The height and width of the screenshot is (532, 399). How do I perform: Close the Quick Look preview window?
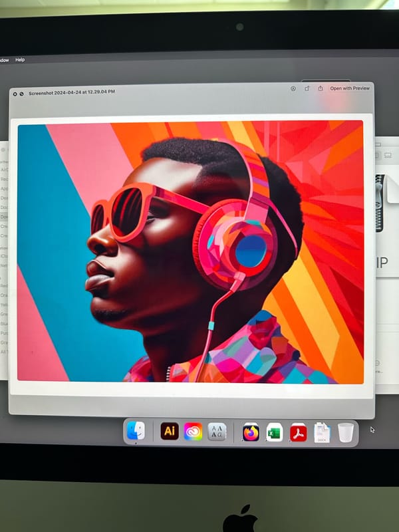pos(14,93)
